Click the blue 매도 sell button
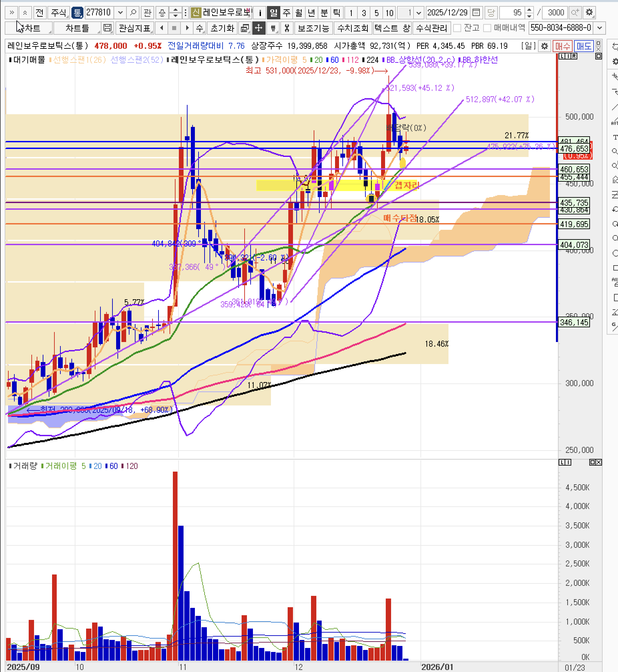 [x=584, y=46]
